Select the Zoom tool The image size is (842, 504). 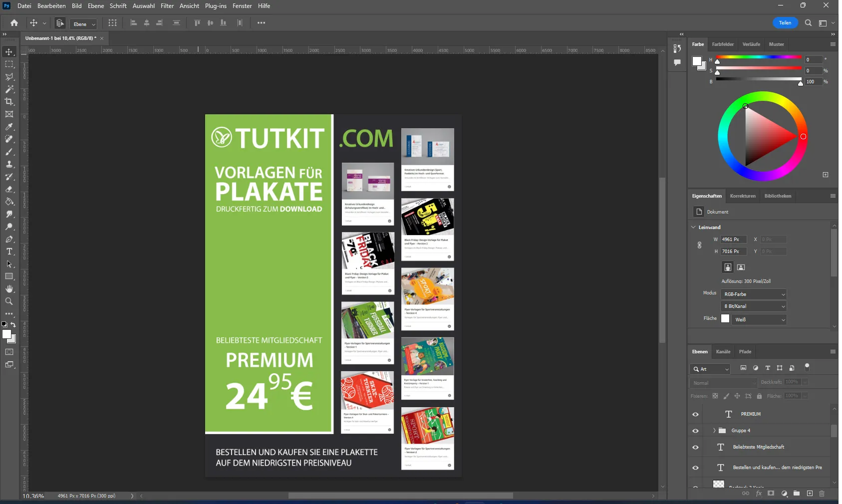coord(9,301)
